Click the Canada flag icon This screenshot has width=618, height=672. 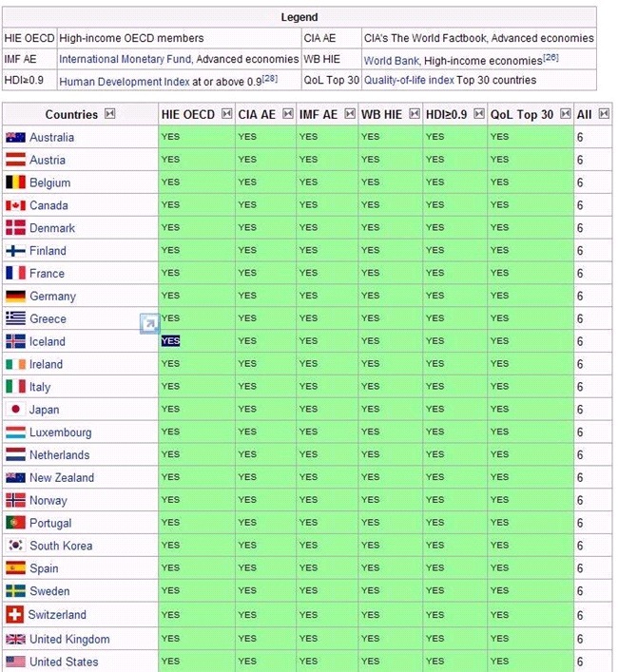[x=15, y=205]
